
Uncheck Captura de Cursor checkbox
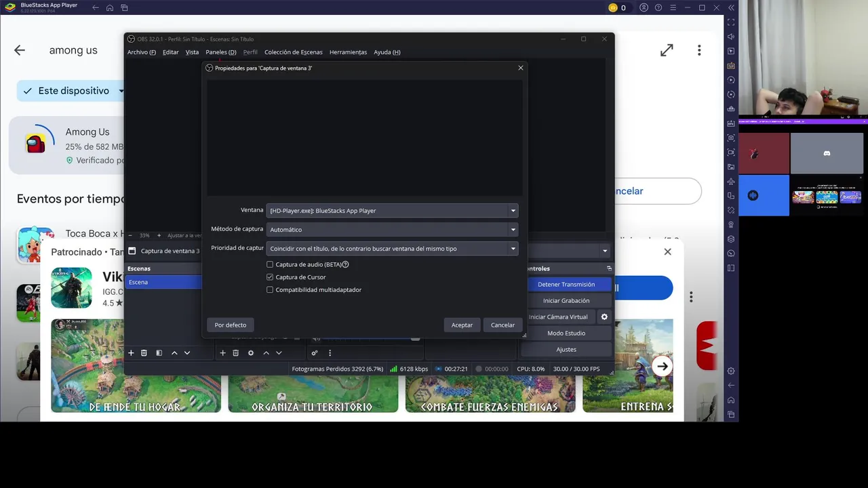click(x=270, y=277)
